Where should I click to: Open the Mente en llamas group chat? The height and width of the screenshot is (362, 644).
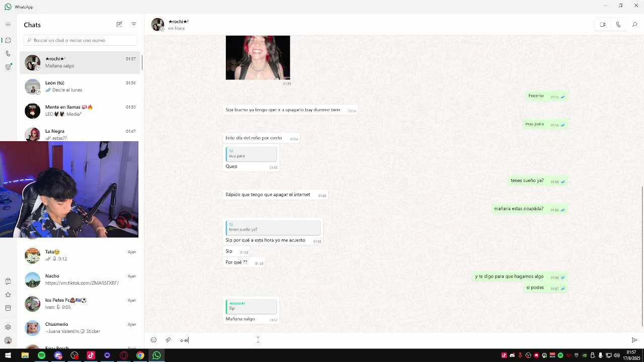pos(80,111)
